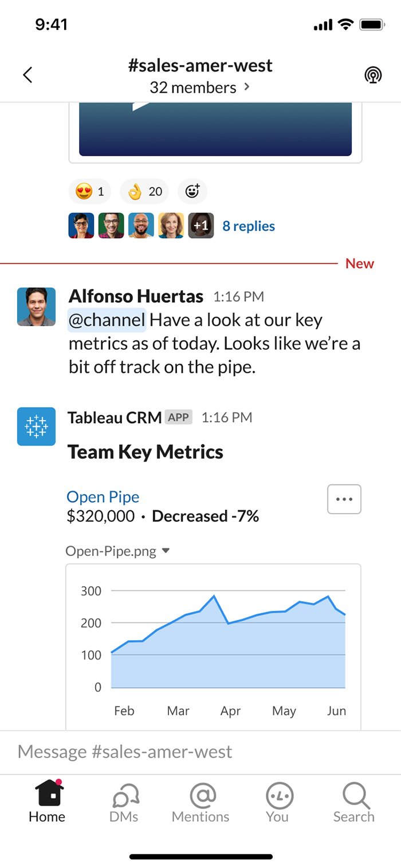401x868 pixels.
Task: Toggle the OK-hand reaction showing 20
Action: [x=144, y=191]
